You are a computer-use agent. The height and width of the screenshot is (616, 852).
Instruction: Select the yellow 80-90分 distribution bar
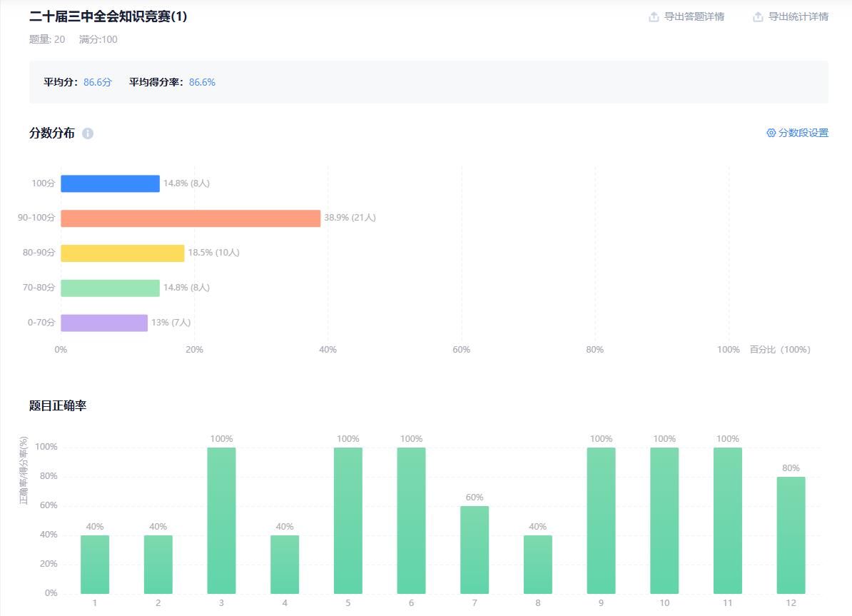point(122,253)
